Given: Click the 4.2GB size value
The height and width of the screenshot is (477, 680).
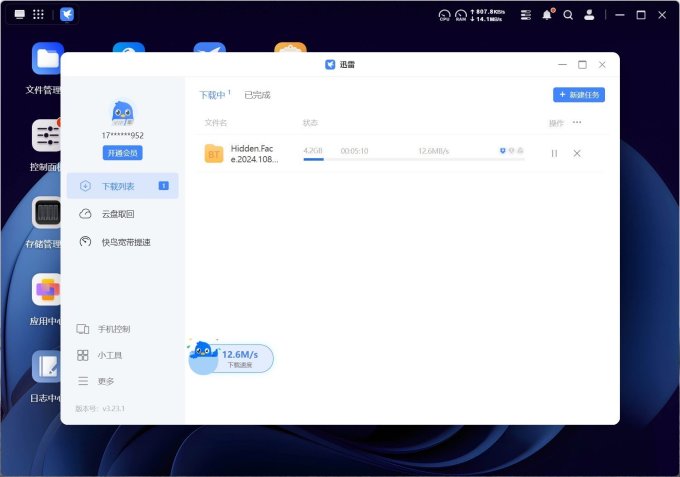Looking at the screenshot, I should [313, 150].
